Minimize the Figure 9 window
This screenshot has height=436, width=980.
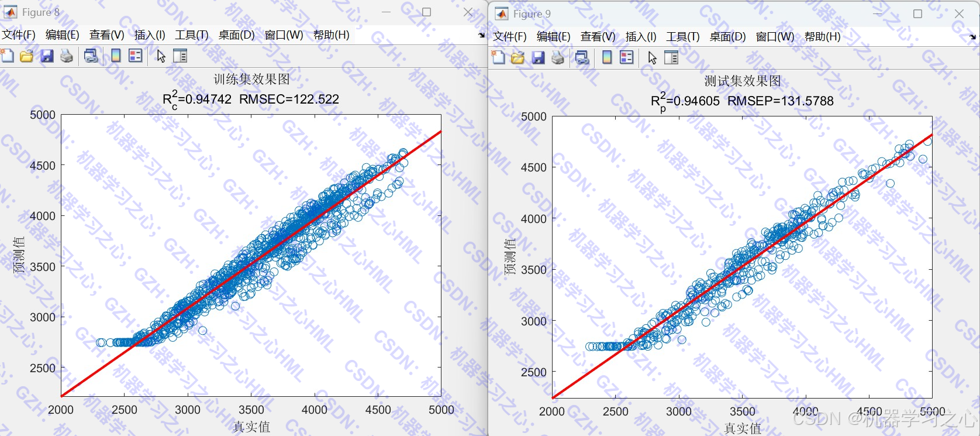(878, 13)
